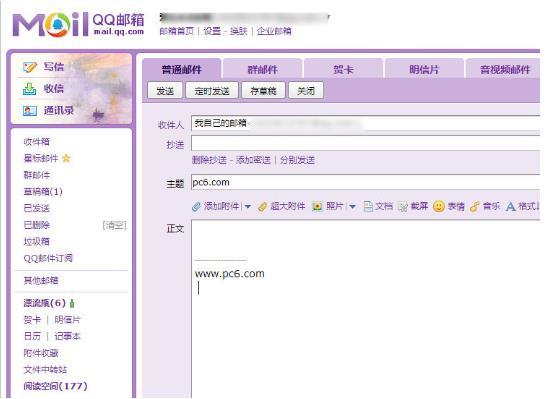This screenshot has height=399, width=552.
Task: Click the 主题 subject field with pc6.com
Action: [365, 182]
